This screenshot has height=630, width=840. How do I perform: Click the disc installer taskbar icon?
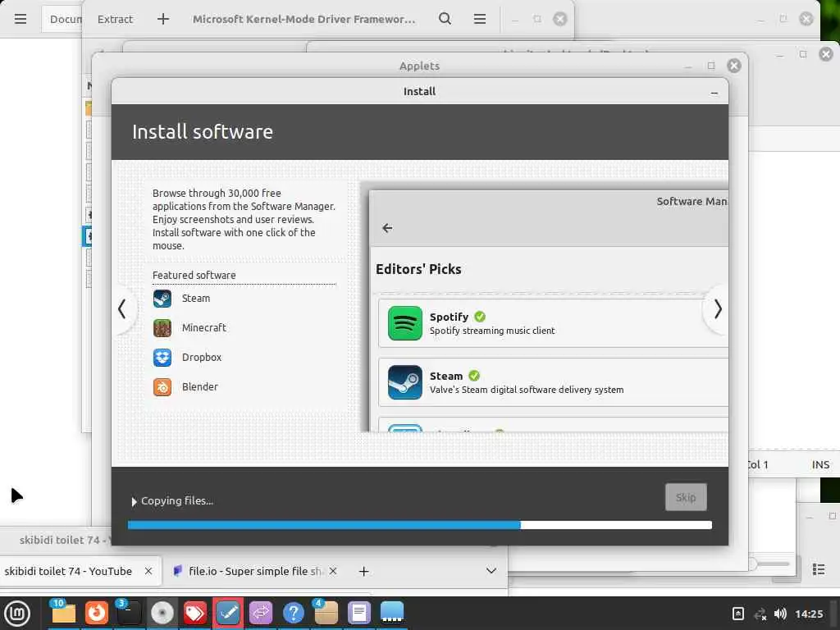tap(162, 613)
